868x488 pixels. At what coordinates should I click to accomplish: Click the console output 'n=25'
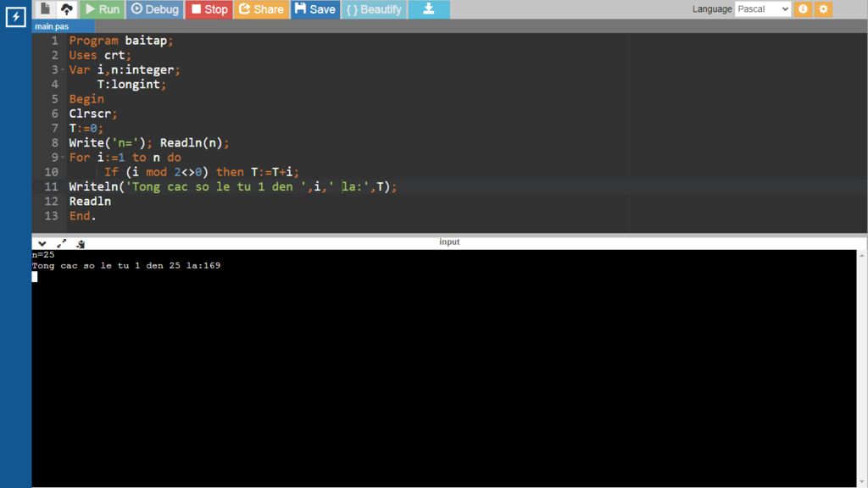(x=43, y=254)
